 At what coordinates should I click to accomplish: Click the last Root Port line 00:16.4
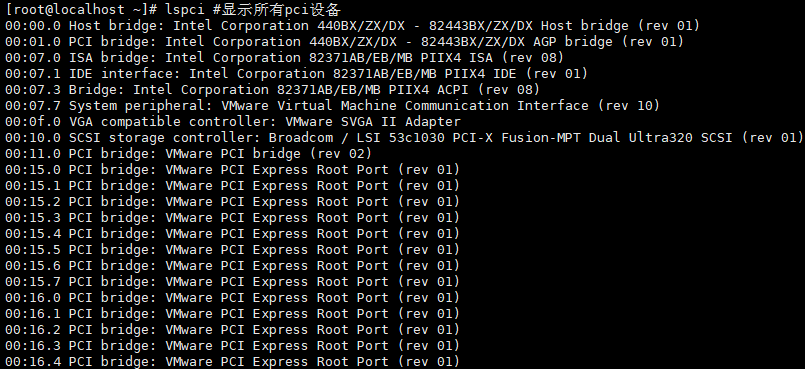click(x=233, y=361)
